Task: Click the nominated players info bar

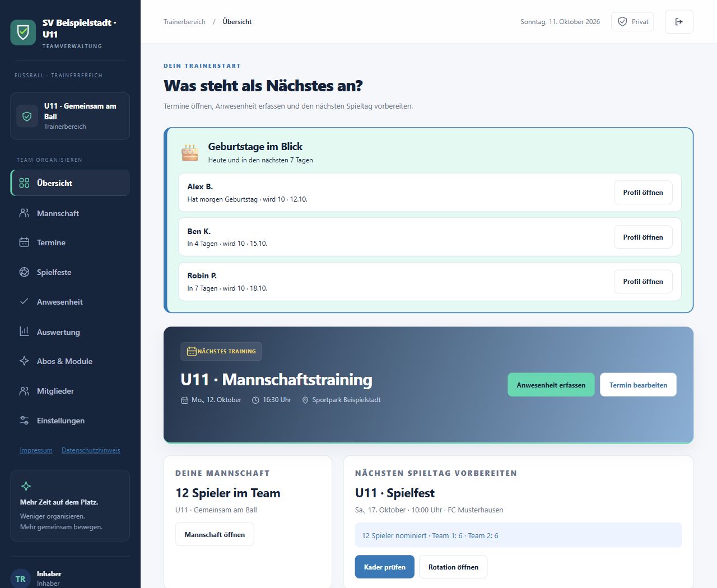Action: (x=518, y=535)
